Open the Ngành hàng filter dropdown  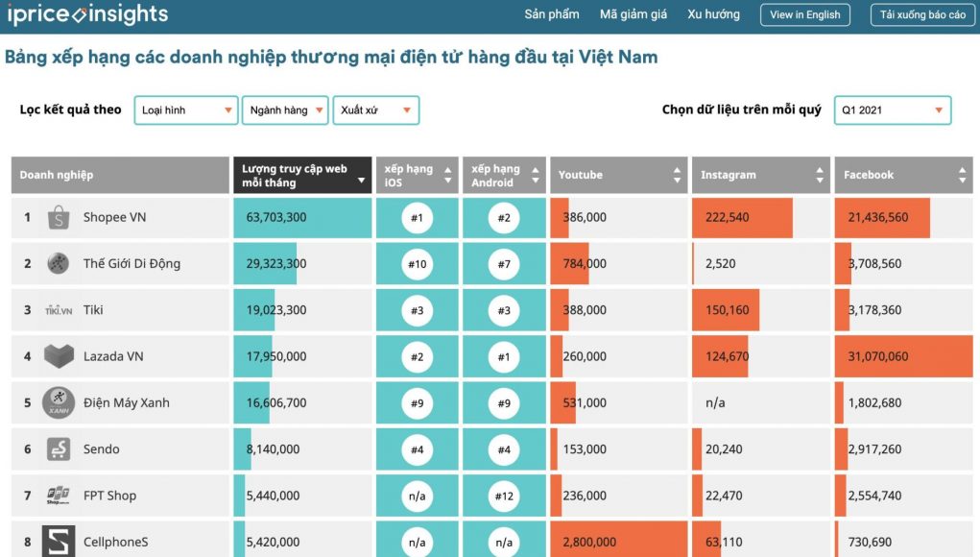pyautogui.click(x=285, y=110)
